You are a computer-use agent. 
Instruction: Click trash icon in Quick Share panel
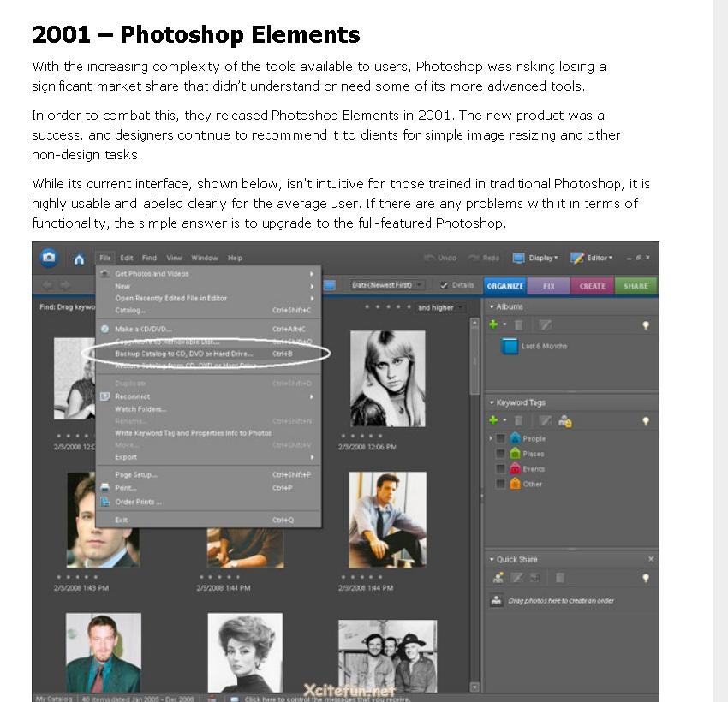pos(560,577)
